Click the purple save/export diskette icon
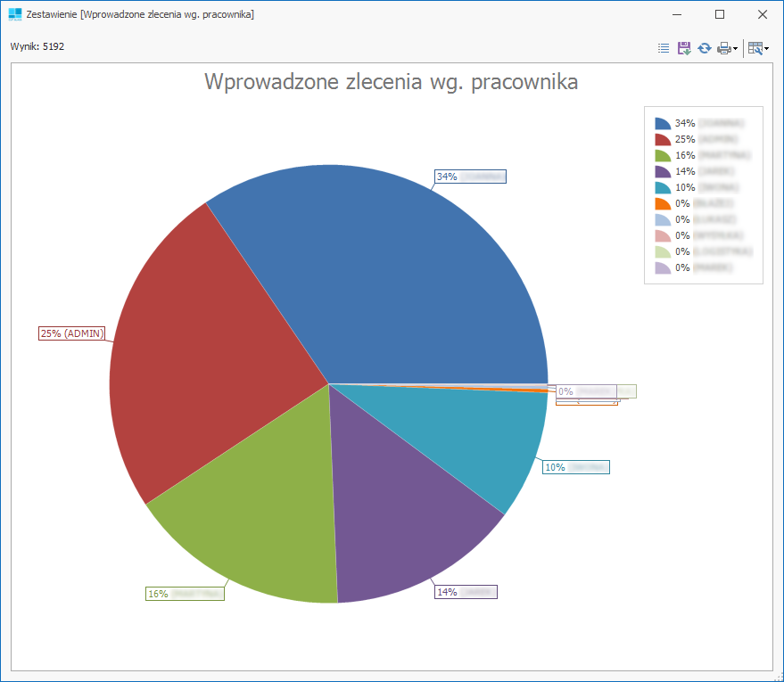Screen dimensions: 784x682 point(684,48)
